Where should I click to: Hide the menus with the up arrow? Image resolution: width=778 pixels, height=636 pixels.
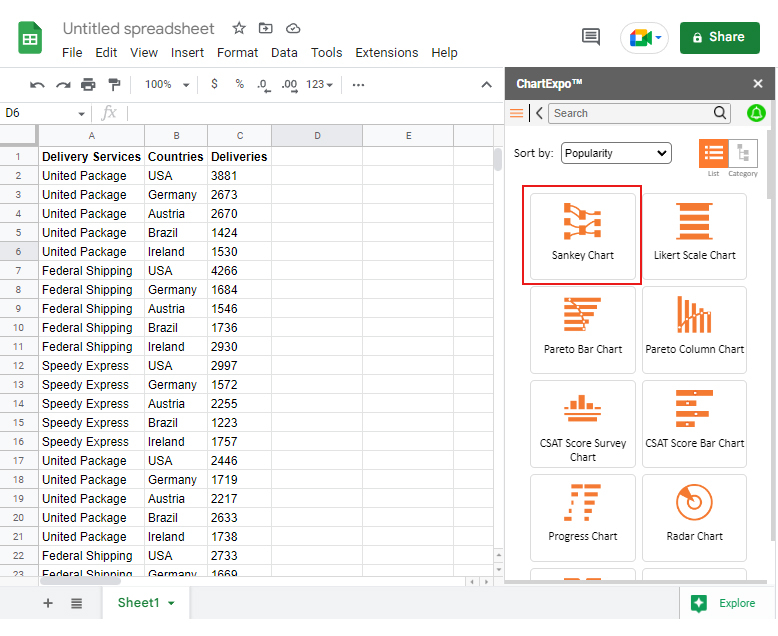(487, 85)
